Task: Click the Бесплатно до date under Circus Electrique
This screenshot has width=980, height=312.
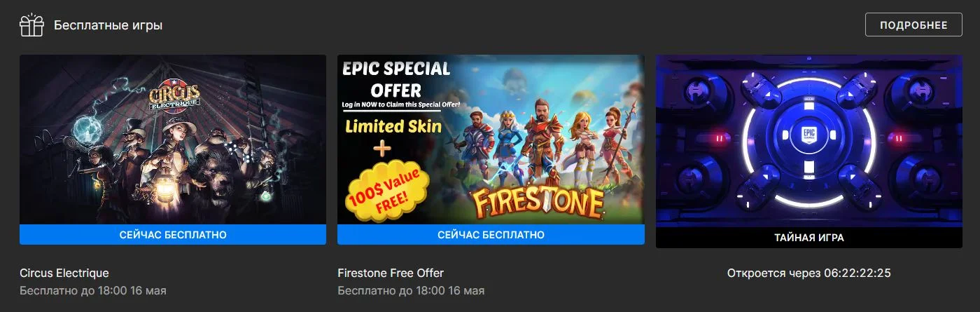Action: click(93, 290)
